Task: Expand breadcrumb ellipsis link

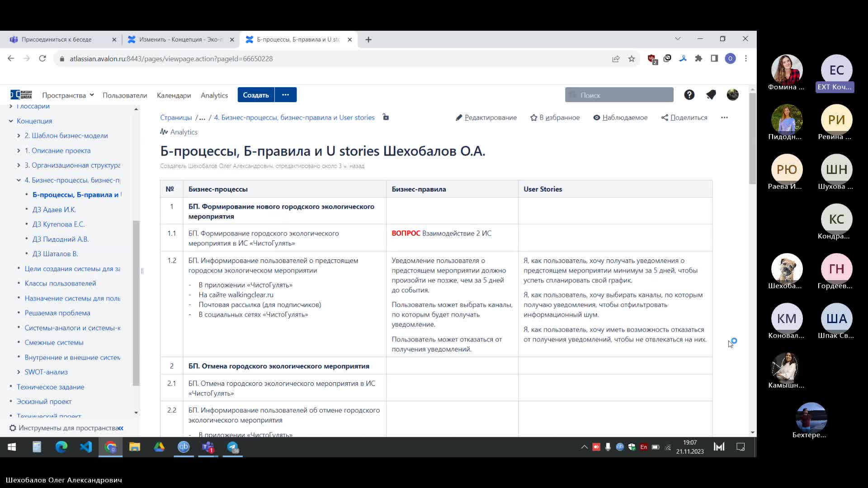Action: pos(202,117)
